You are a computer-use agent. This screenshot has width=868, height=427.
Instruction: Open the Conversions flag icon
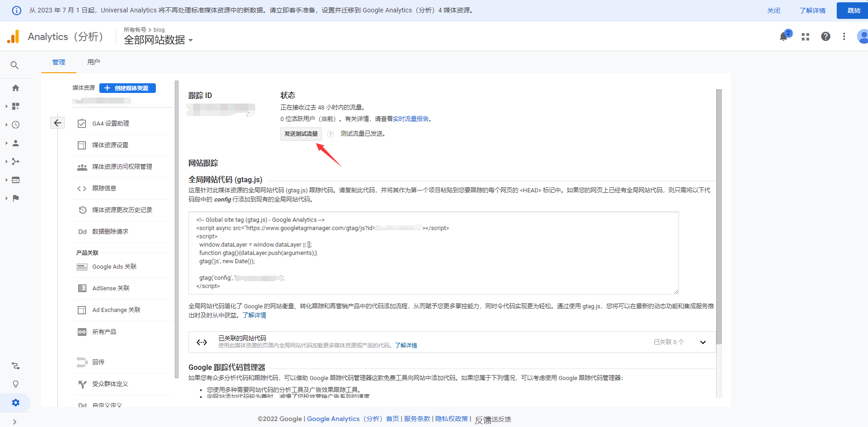pos(16,198)
